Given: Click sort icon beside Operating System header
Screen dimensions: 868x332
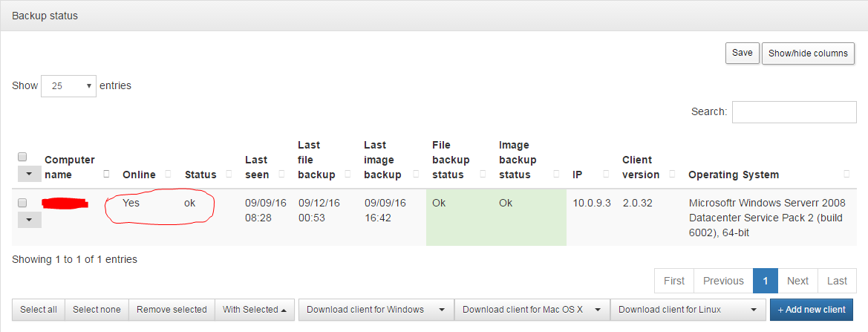Looking at the screenshot, I should click(846, 175).
